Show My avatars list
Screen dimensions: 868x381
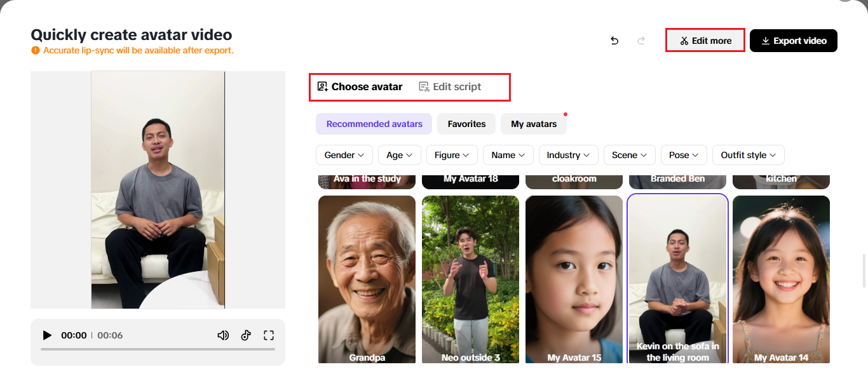pos(534,124)
